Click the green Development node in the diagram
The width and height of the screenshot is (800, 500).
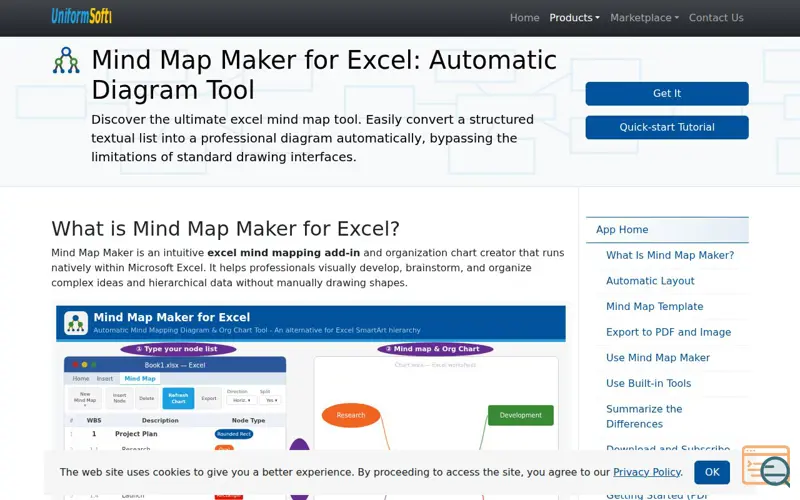(x=520, y=415)
